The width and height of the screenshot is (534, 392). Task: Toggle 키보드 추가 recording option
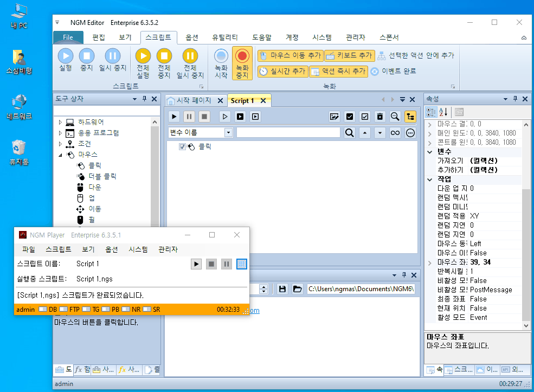pyautogui.click(x=350, y=55)
